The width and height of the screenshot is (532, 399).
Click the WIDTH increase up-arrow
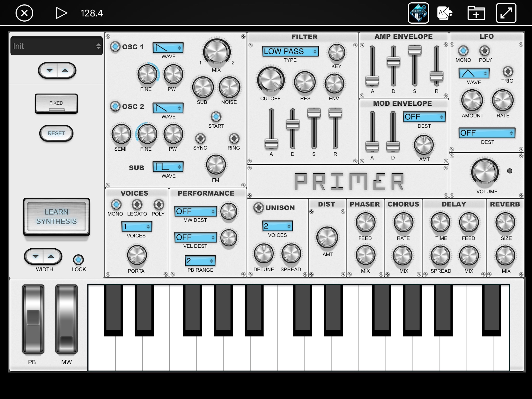51,256
